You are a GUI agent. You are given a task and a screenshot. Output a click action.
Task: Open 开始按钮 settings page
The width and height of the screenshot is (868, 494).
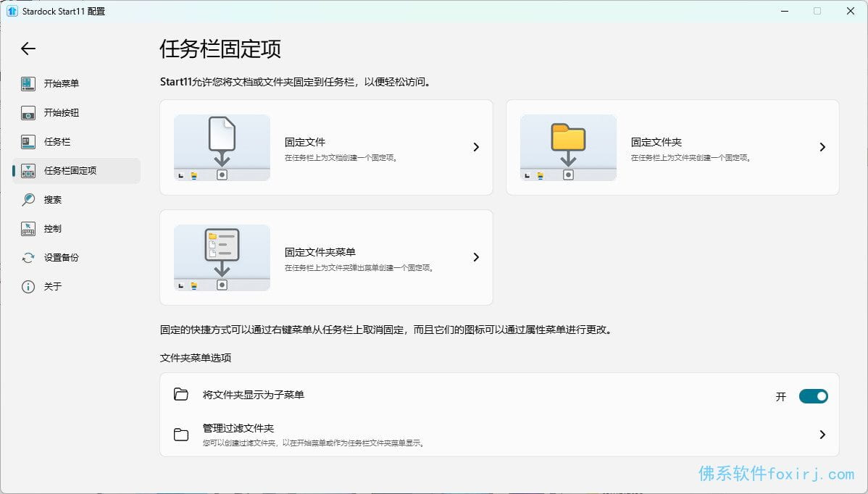[76, 113]
